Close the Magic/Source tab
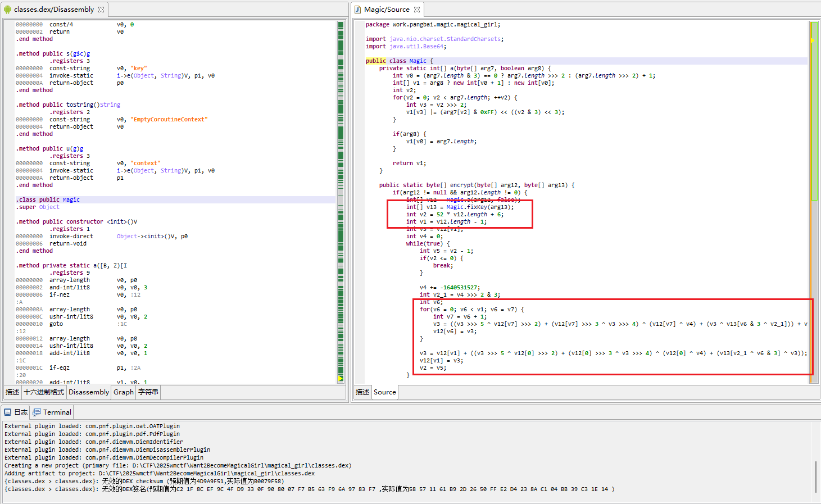Image resolution: width=821 pixels, height=504 pixels. [417, 10]
